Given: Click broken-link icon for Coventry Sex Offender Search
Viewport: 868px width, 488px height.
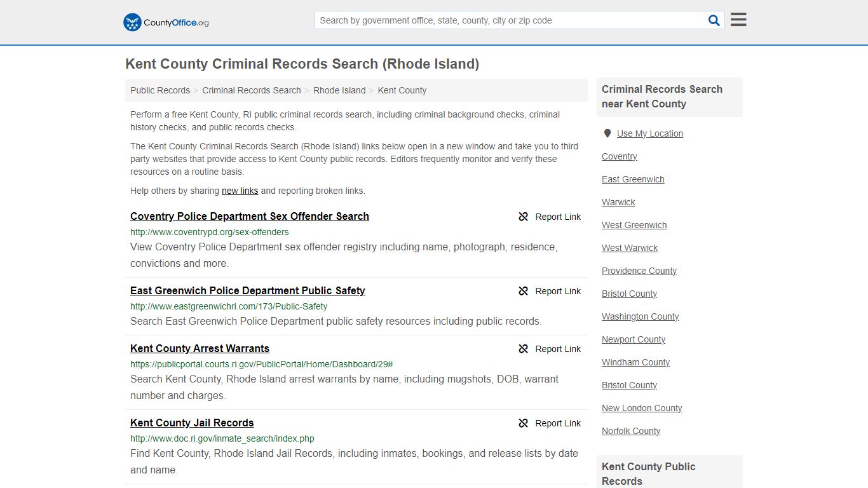Looking at the screenshot, I should (x=524, y=217).
